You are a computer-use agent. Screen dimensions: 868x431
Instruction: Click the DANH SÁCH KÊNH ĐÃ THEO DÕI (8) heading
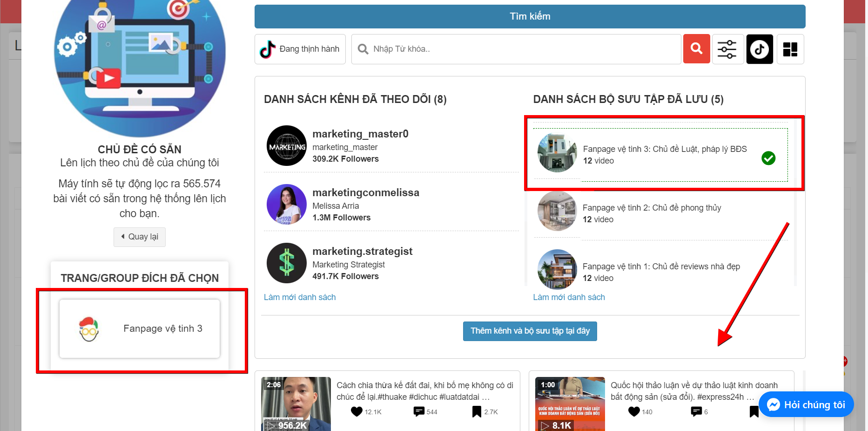point(355,99)
